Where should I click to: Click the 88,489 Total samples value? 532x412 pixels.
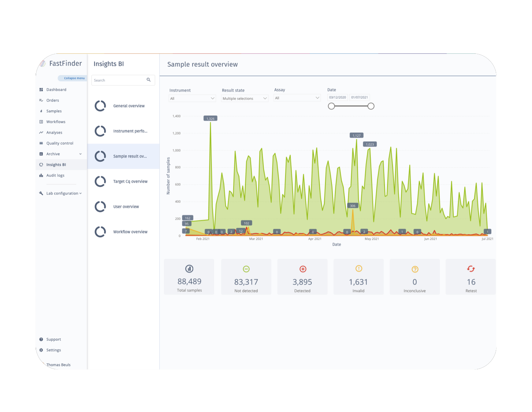(189, 282)
